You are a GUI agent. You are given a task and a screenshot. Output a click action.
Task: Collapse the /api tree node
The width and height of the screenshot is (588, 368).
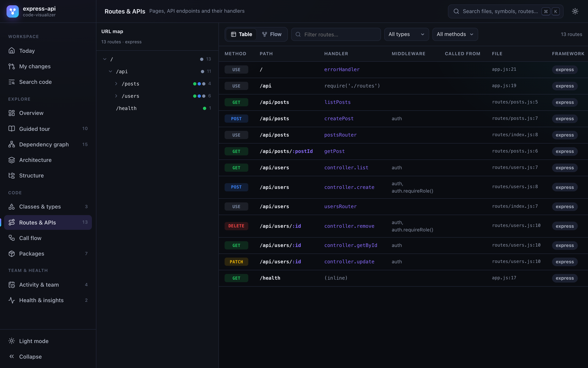point(110,71)
